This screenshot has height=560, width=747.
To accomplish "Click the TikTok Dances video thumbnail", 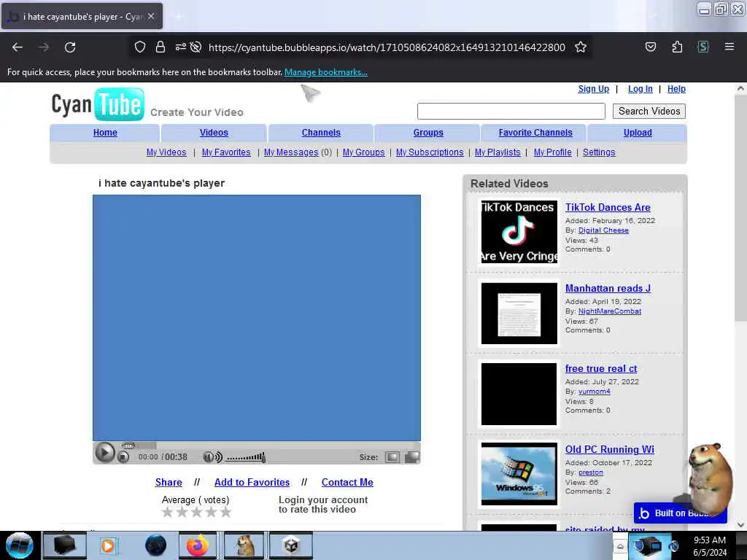I will pyautogui.click(x=519, y=232).
